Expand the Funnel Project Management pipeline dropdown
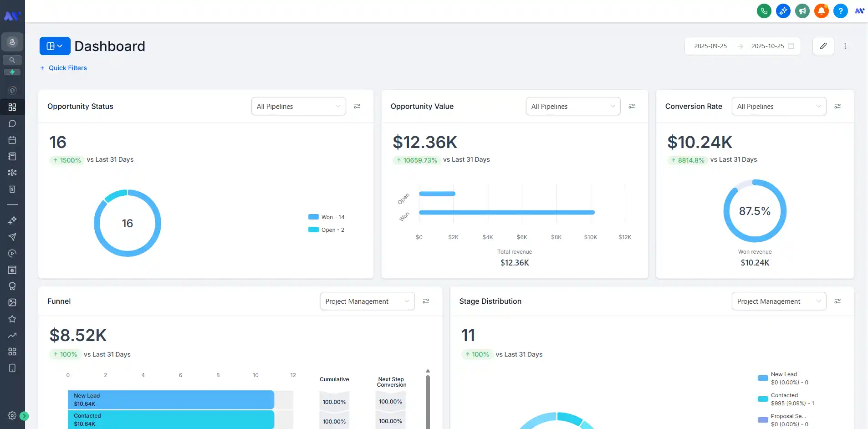Screen dimensions: 868x429 pyautogui.click(x=367, y=301)
